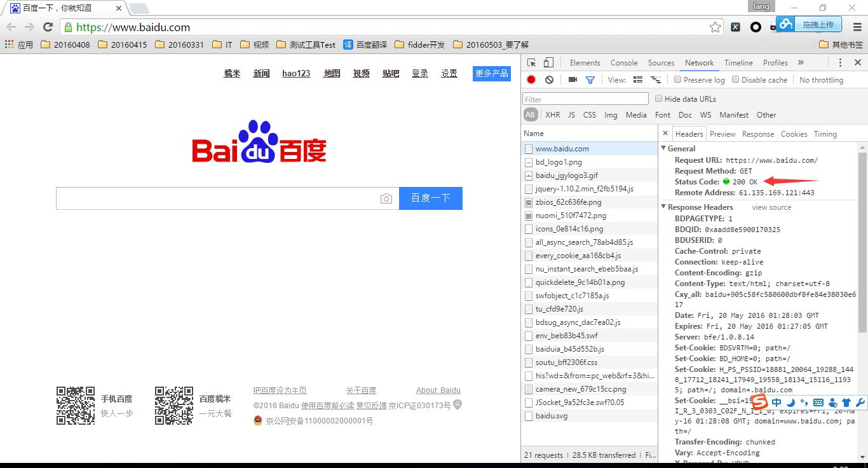
Task: Reload the page with refresh icon
Action: coord(48,27)
